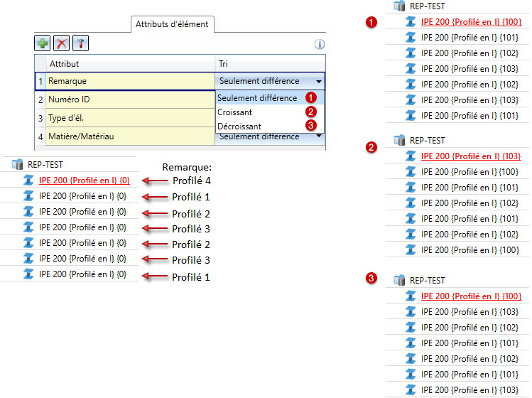Click row number 1 header cell
The height and width of the screenshot is (398, 532).
pyautogui.click(x=40, y=81)
